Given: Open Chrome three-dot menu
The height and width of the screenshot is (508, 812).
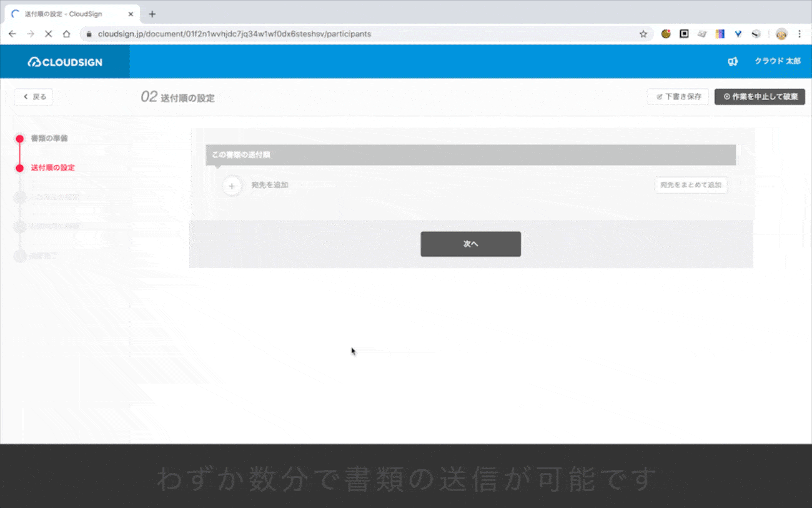Looking at the screenshot, I should click(800, 34).
